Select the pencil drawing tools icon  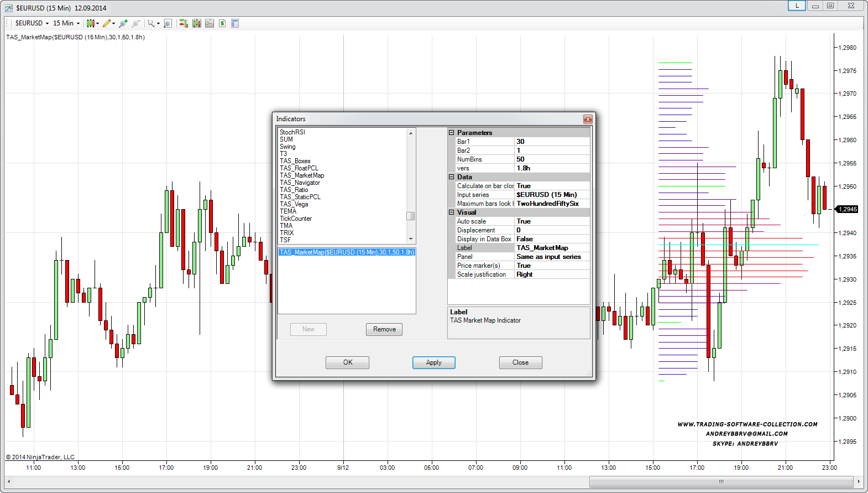(107, 23)
